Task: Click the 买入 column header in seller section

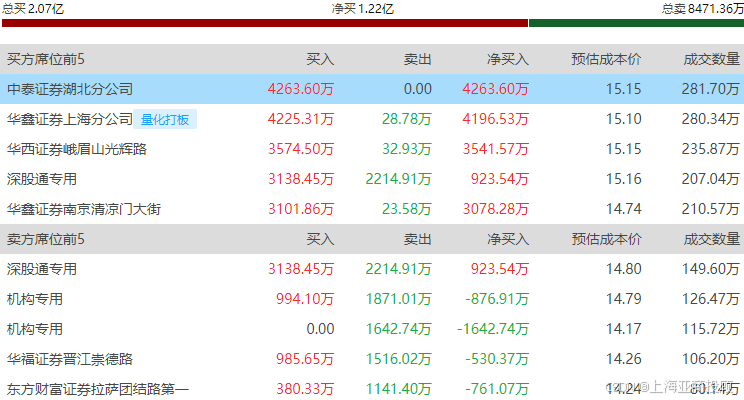Action: coord(320,239)
